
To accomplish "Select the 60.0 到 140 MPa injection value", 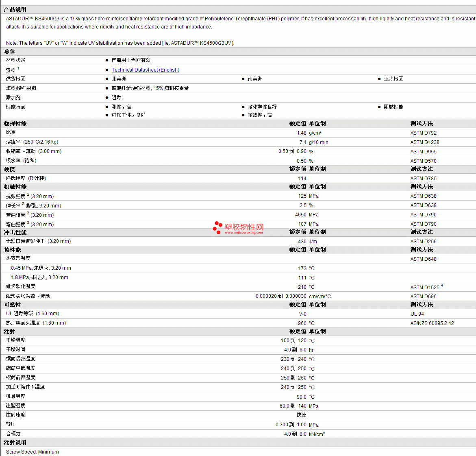I will [299, 406].
